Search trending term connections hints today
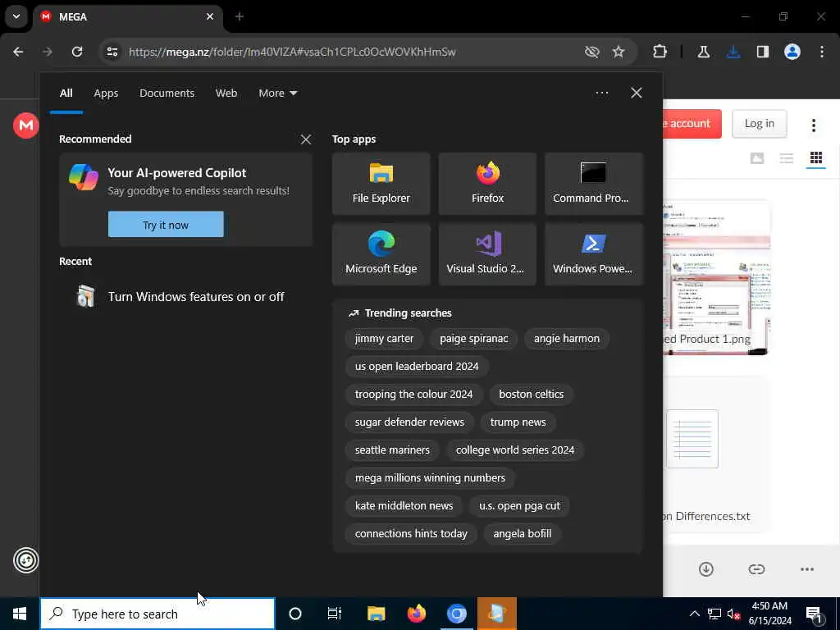 point(411,533)
